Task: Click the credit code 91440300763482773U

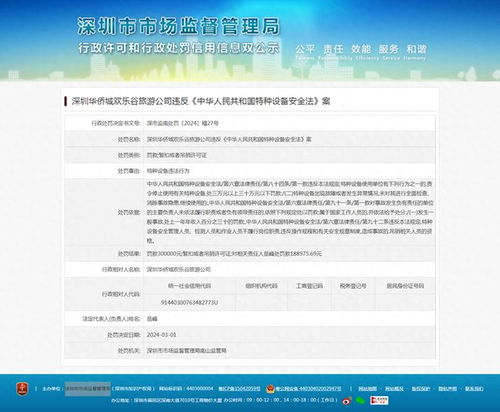Action: pyautogui.click(x=189, y=303)
